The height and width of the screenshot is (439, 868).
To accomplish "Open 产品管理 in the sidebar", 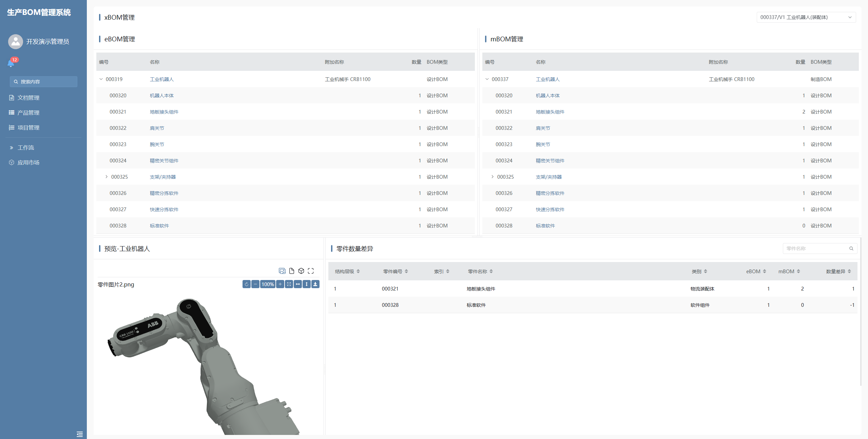I will tap(28, 113).
